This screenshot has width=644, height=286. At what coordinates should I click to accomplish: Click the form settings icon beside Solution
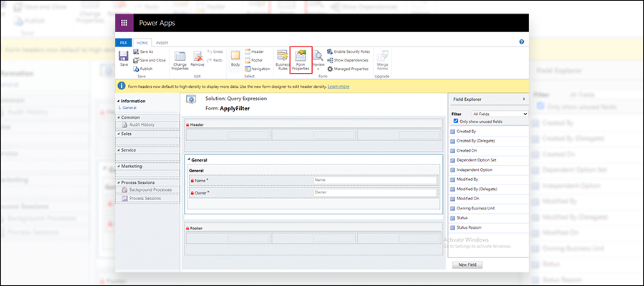[190, 99]
